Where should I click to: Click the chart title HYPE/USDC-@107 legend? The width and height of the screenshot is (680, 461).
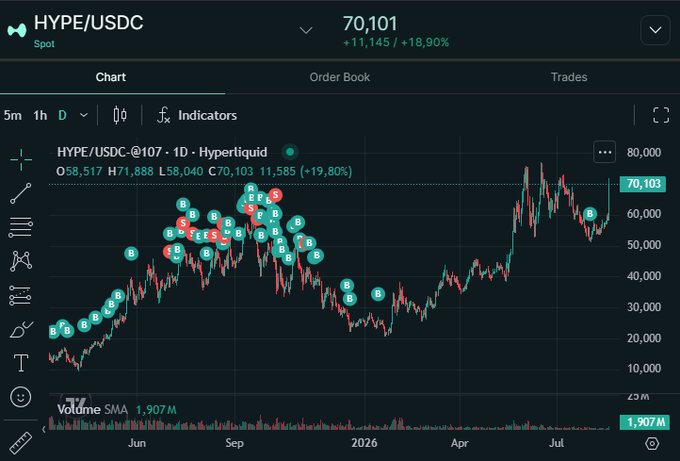[x=162, y=152]
